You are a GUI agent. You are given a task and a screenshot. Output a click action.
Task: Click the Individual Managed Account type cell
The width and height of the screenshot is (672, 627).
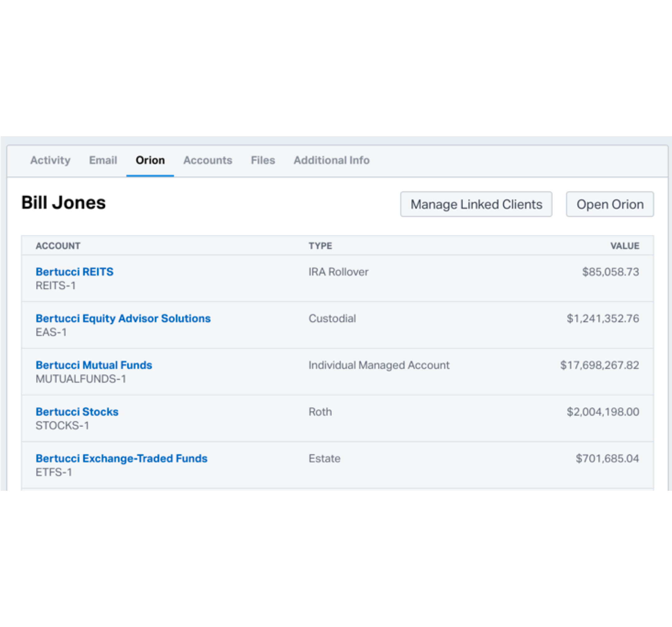[379, 365]
